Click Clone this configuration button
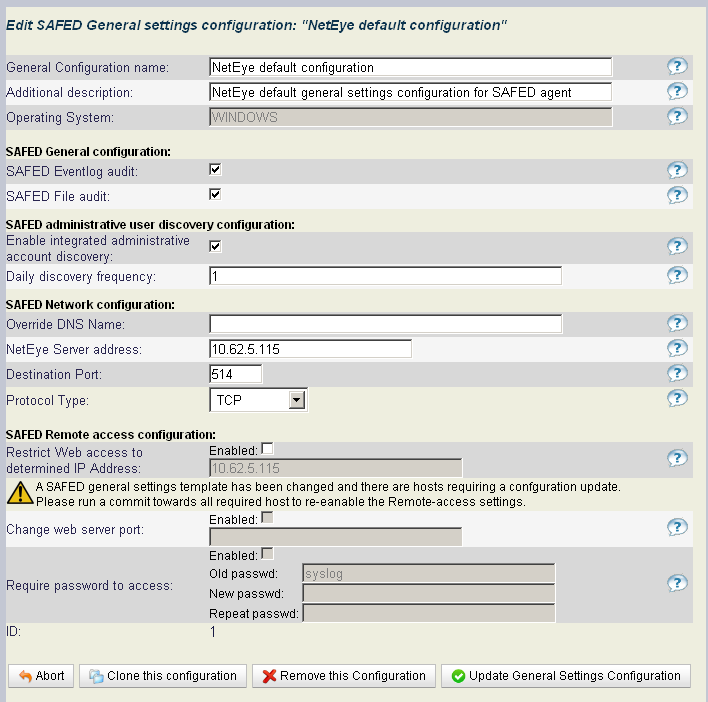This screenshot has height=702, width=708. tap(163, 676)
